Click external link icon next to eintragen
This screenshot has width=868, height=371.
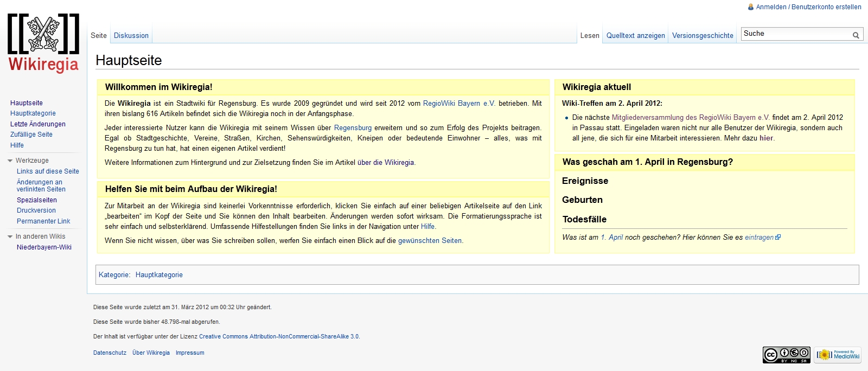[x=778, y=238]
